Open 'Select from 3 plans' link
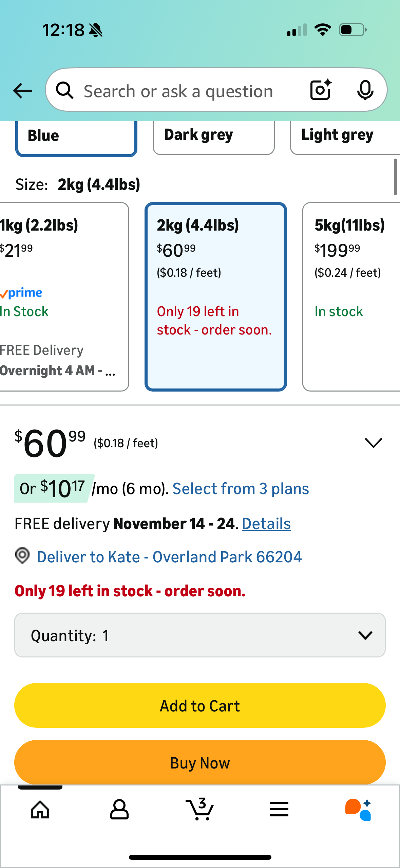 pyautogui.click(x=241, y=489)
